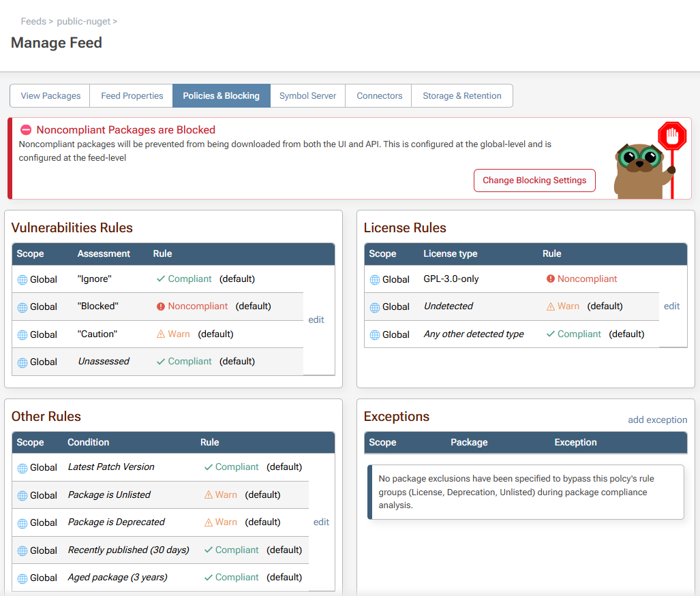Click warning triangle icon in "Caution" row
This screenshot has height=596, width=700.
coord(161,334)
